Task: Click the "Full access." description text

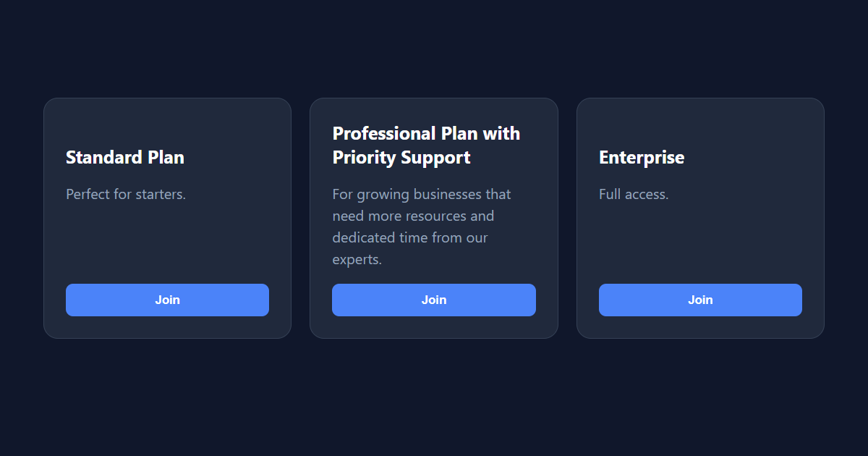Action: pyautogui.click(x=634, y=194)
